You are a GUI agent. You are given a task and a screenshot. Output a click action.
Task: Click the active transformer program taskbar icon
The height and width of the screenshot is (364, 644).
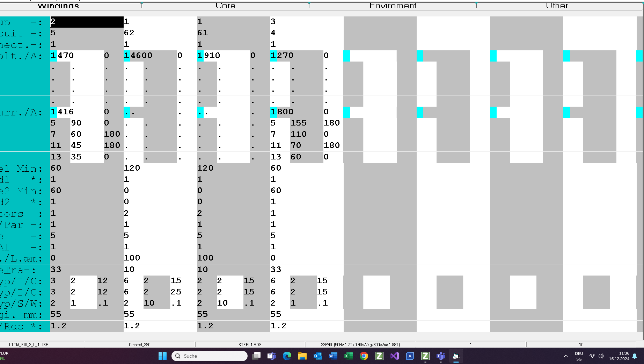pos(456,356)
